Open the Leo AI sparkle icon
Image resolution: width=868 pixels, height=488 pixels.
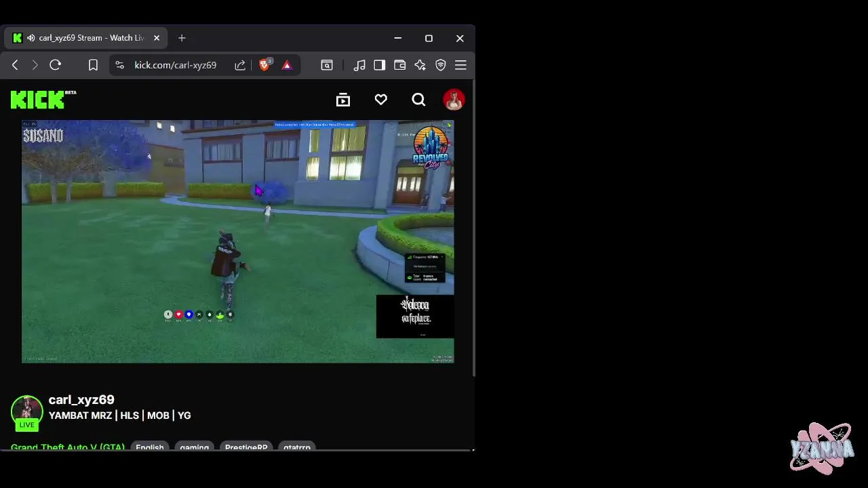[x=420, y=65]
